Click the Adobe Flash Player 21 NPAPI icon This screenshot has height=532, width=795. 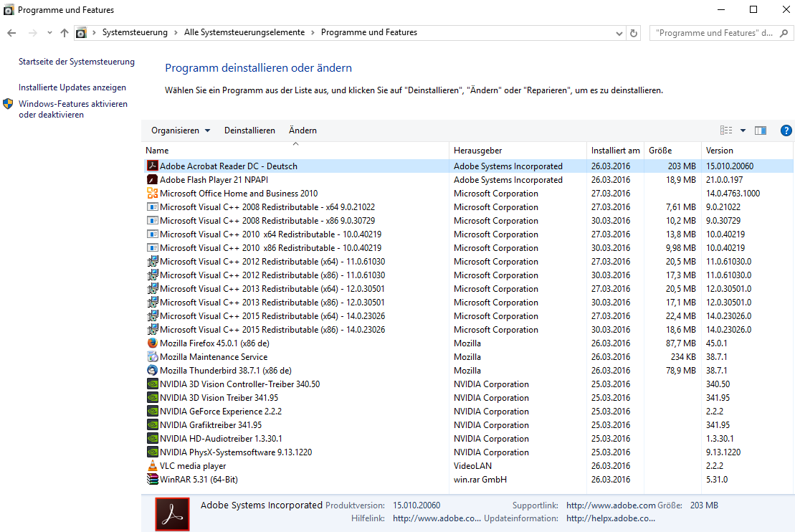point(152,179)
